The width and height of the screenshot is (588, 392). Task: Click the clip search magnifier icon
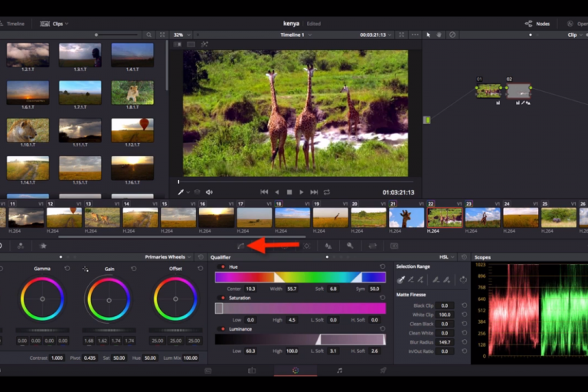tap(149, 34)
